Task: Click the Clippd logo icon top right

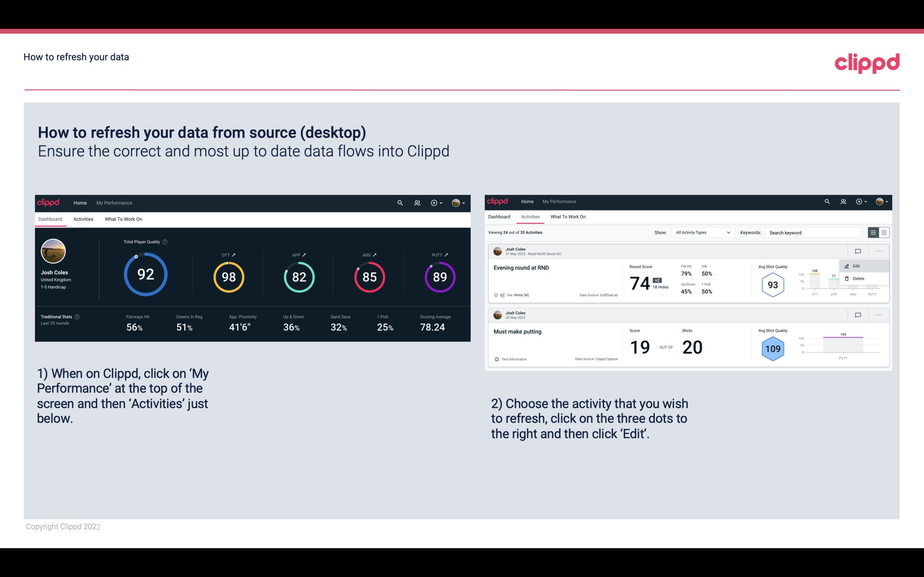Action: [x=867, y=62]
